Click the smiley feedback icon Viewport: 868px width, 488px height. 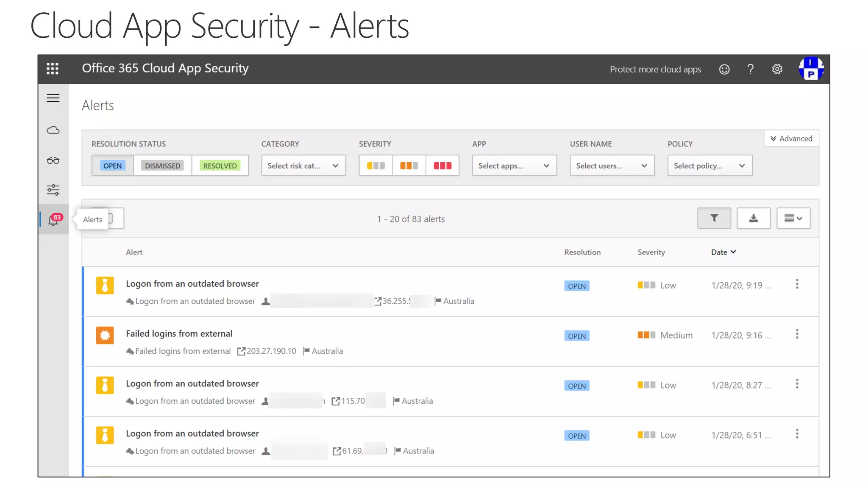[x=724, y=69]
